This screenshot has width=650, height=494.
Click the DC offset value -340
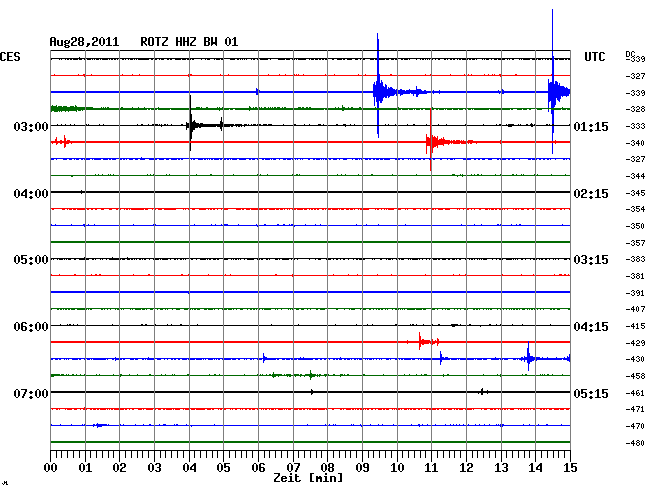635,143
